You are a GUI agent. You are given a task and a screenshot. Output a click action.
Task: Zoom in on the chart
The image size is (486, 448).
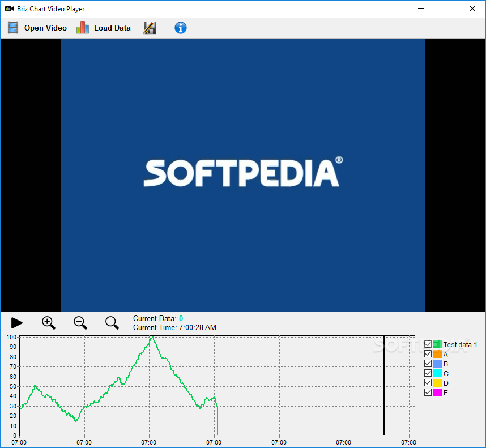click(x=49, y=323)
